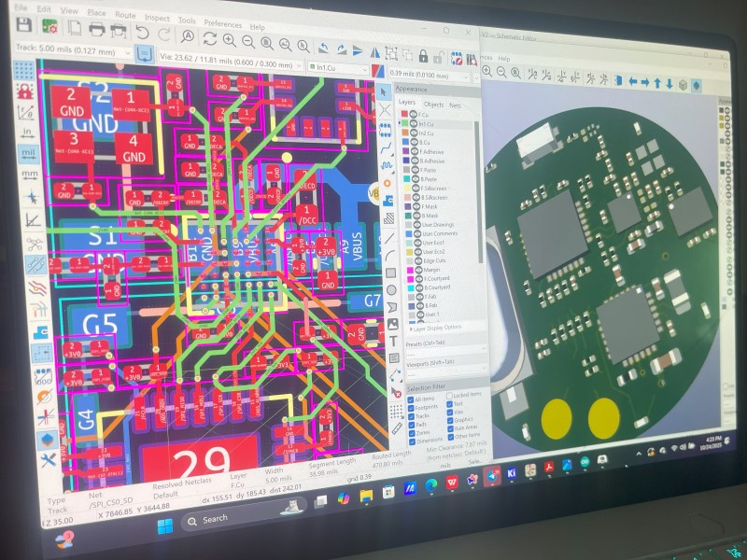747x560 pixels.
Task: Open the Route menu
Action: pos(125,15)
